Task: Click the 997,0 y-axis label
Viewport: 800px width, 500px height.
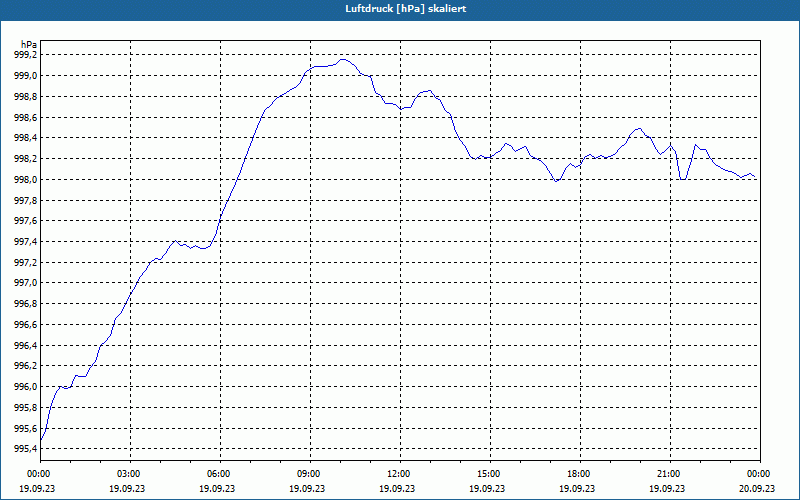Action: pos(25,283)
